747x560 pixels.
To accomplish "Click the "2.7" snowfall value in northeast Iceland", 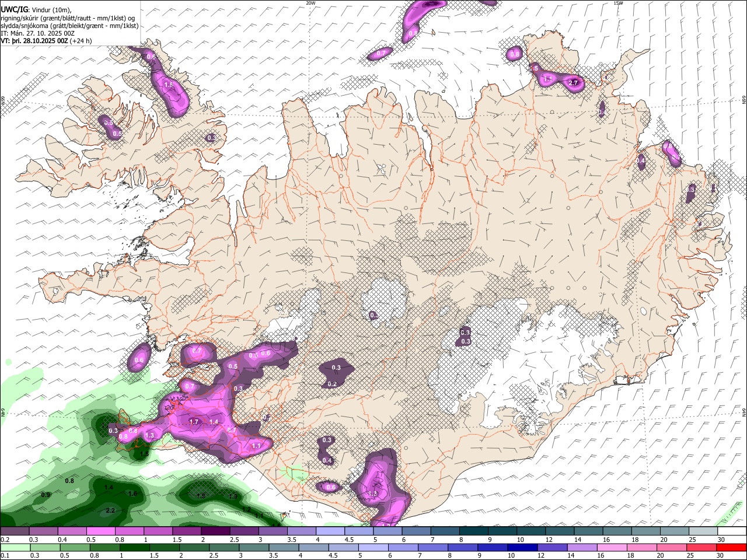I will (573, 83).
